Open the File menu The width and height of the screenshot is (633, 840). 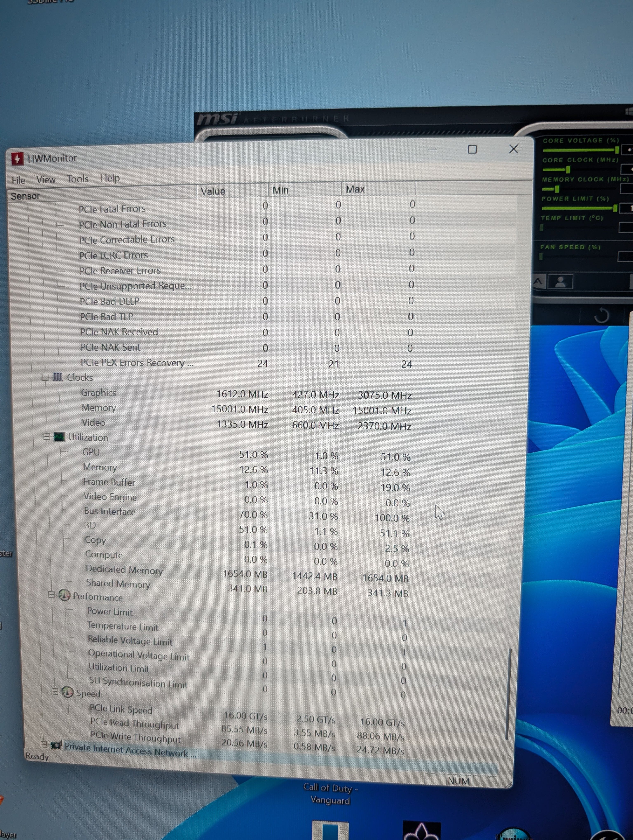(18, 180)
